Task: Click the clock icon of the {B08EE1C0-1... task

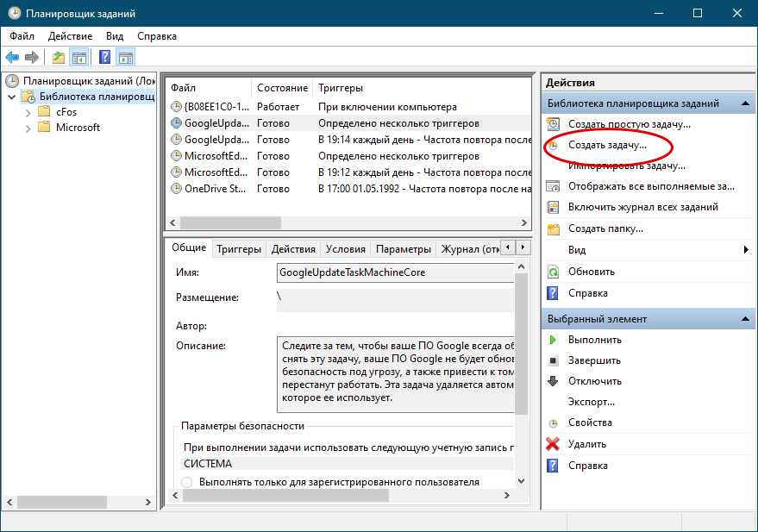Action: coord(177,107)
